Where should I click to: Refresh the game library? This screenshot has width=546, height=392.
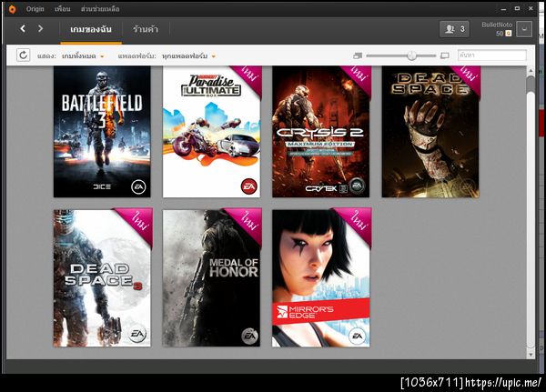tap(24, 55)
